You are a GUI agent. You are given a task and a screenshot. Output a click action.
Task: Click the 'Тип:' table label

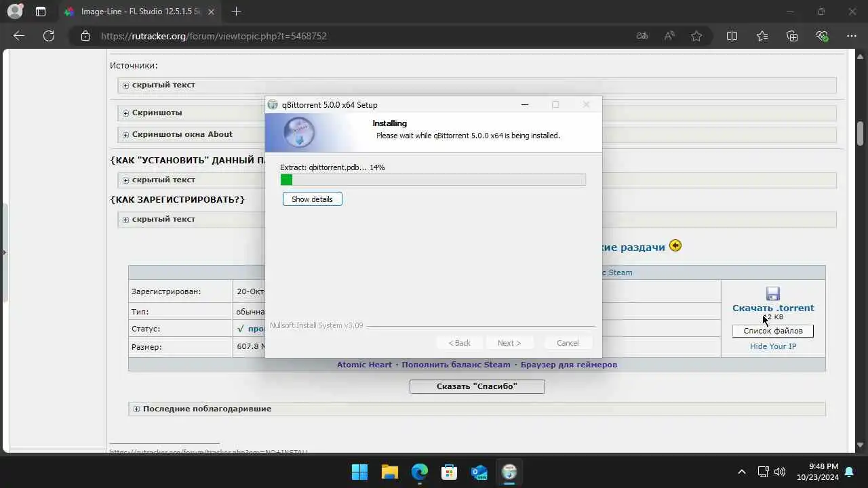[x=140, y=312]
